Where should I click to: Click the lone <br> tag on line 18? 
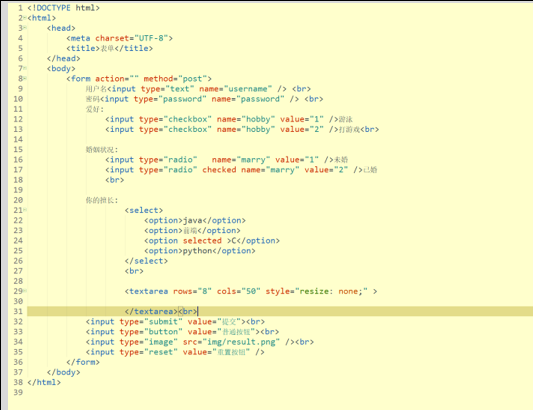115,180
